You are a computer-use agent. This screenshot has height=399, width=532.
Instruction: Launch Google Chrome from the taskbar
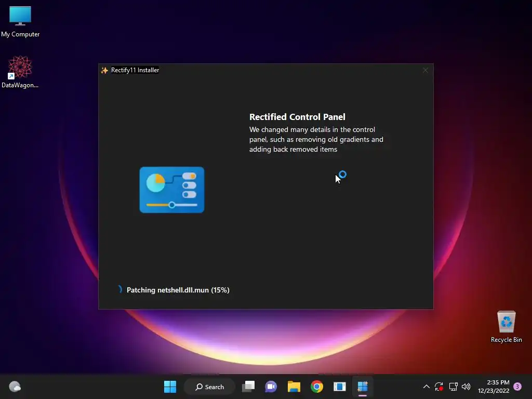tap(316, 387)
